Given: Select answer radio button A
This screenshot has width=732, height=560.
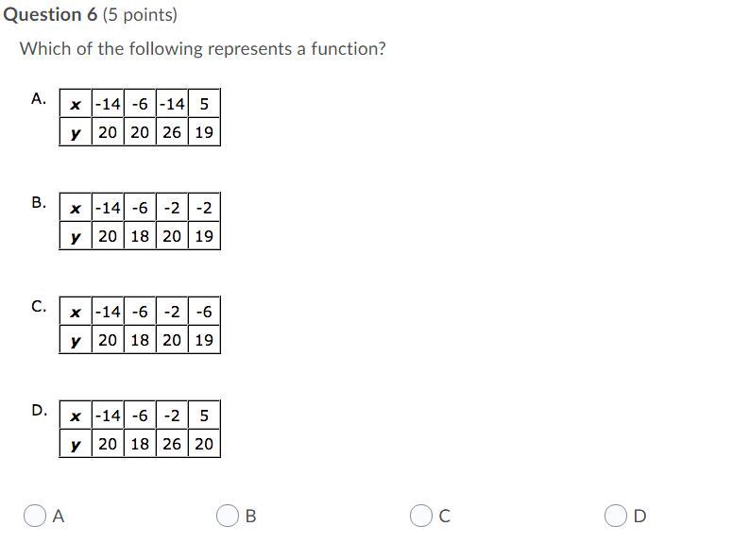Looking at the screenshot, I should tap(35, 516).
